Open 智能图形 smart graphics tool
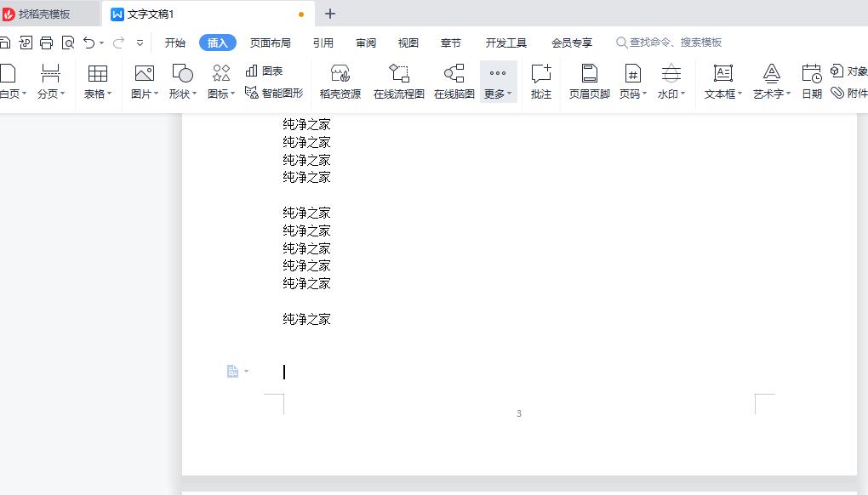 tap(274, 93)
